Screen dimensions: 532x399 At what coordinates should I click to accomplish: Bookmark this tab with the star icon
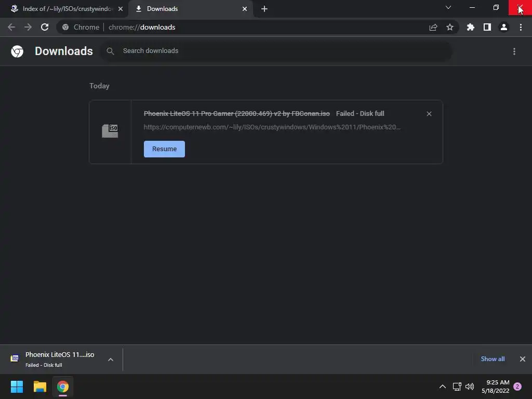coord(450,27)
